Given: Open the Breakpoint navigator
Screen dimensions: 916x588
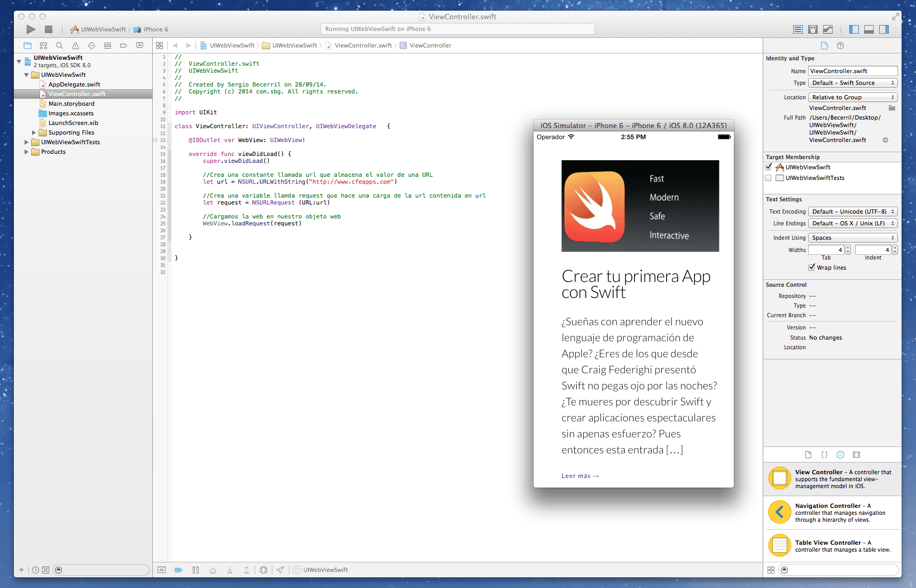Looking at the screenshot, I should pos(123,45).
